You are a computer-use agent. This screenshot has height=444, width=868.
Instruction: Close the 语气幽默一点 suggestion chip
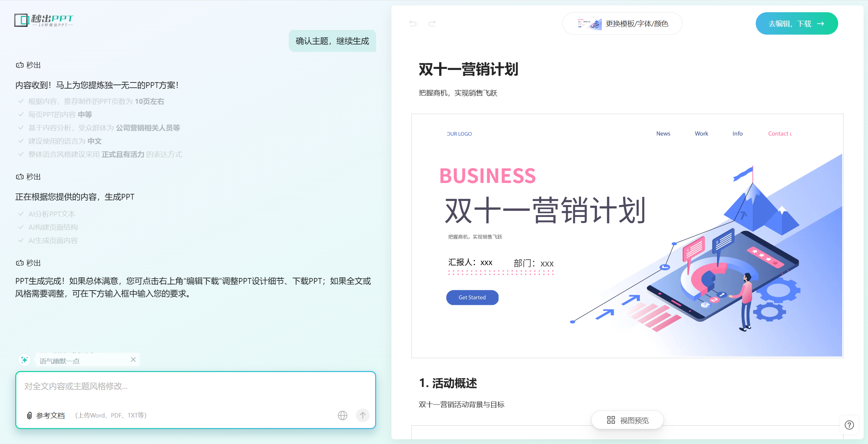click(133, 359)
